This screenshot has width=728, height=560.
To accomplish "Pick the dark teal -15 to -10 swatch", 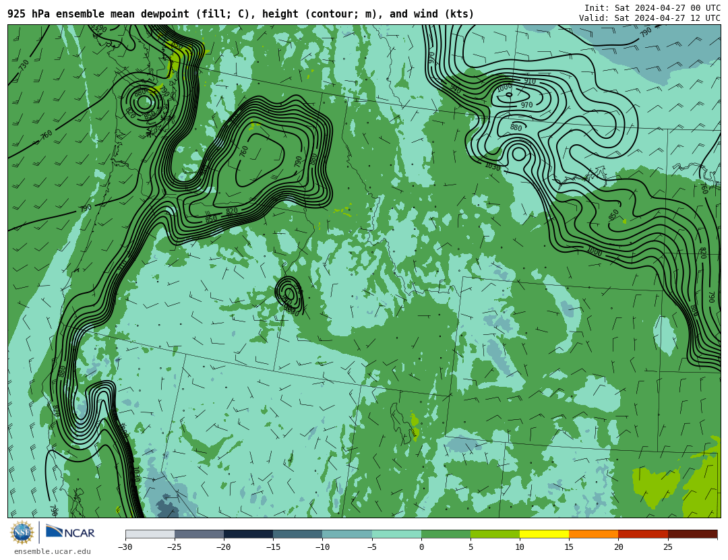I will (298, 534).
